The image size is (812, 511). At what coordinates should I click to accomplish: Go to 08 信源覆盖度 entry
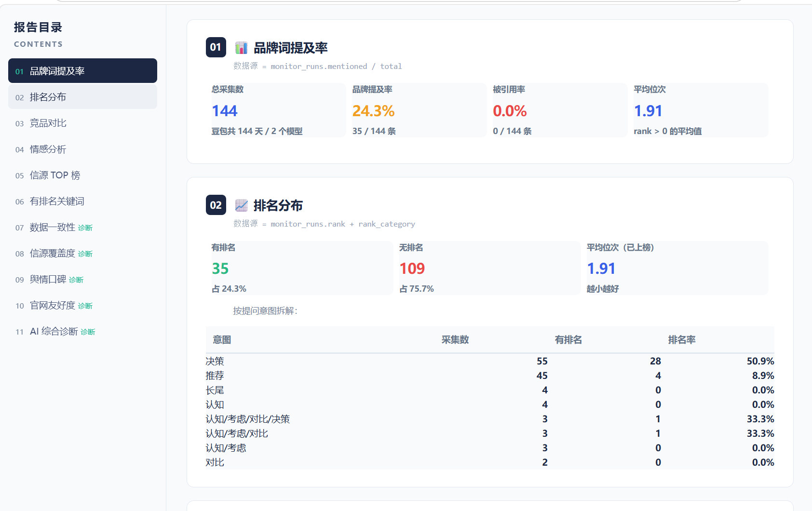[x=82, y=253]
